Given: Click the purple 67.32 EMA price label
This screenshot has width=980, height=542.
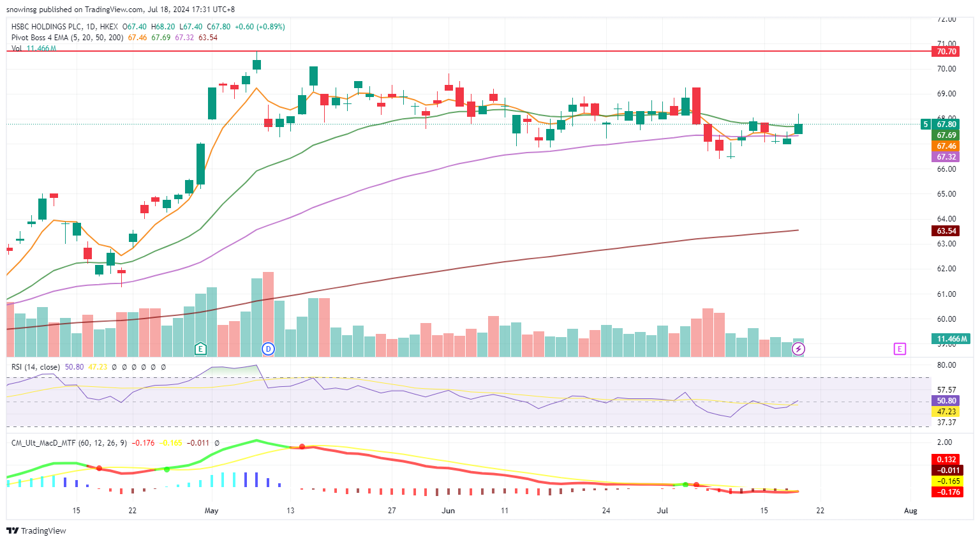Looking at the screenshot, I should (x=946, y=157).
